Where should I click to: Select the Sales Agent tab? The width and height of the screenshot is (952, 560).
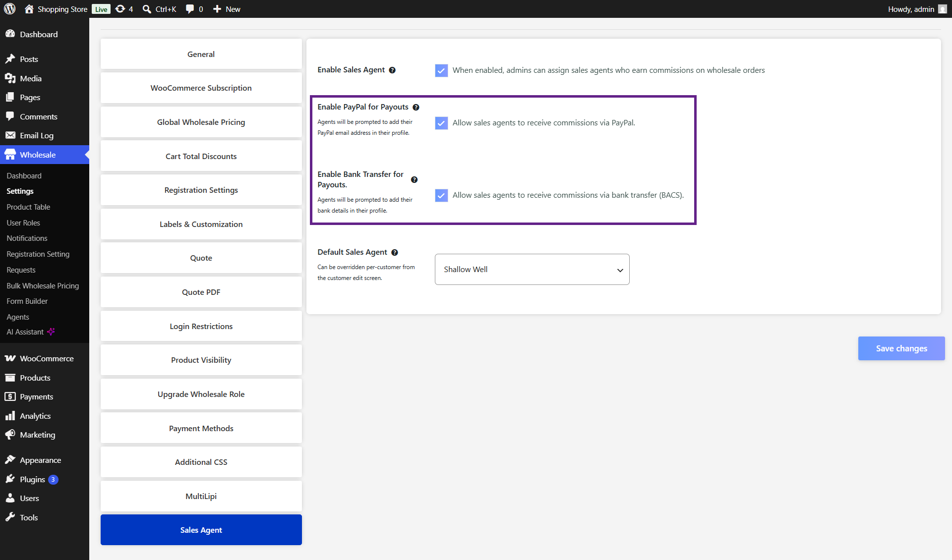(x=201, y=530)
